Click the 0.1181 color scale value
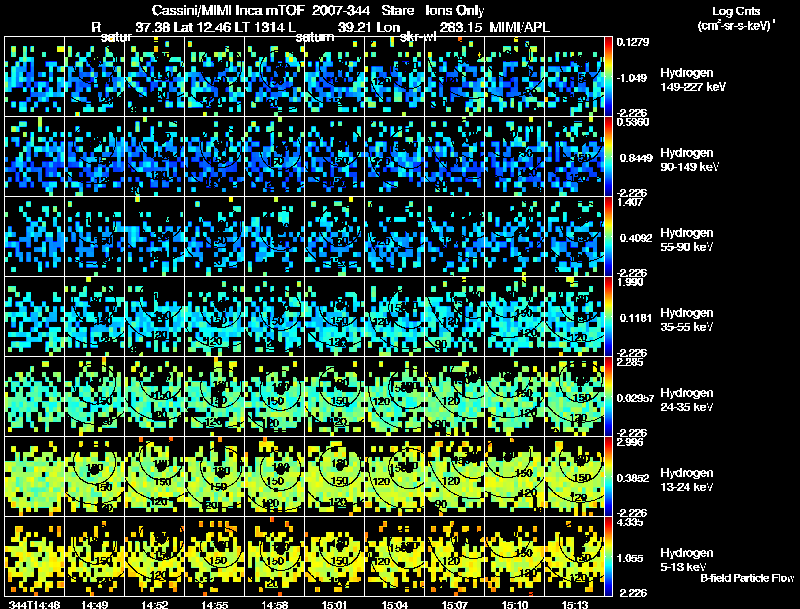This screenshot has height=609, width=800. [636, 318]
